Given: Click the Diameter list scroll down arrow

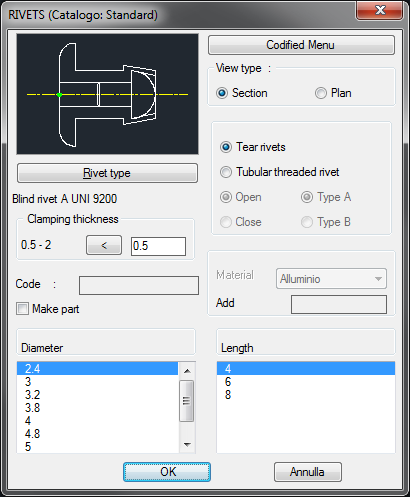Looking at the screenshot, I should (187, 444).
